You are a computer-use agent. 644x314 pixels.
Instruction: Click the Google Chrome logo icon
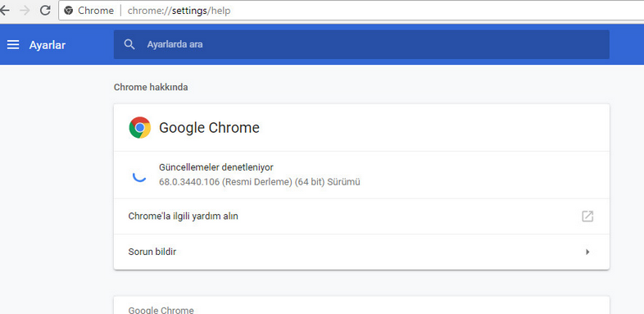click(x=139, y=127)
